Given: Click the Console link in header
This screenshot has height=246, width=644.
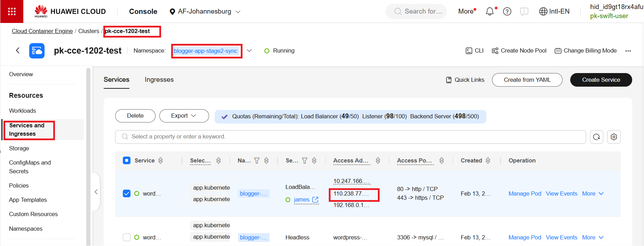Looking at the screenshot, I should [143, 11].
